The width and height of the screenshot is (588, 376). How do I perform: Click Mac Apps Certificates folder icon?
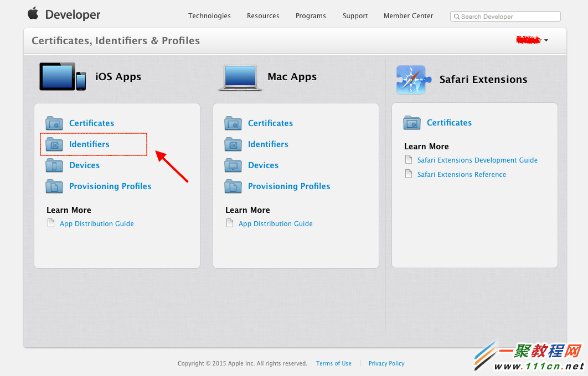coord(233,123)
